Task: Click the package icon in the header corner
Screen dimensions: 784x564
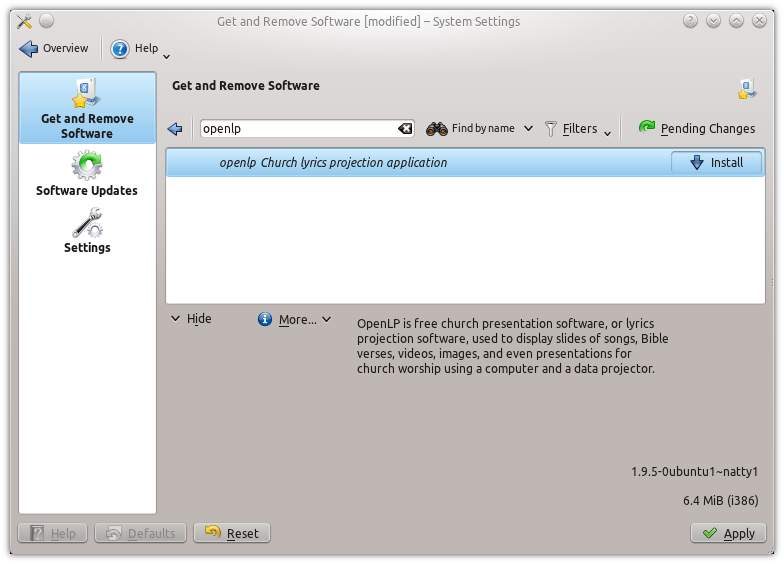Action: tap(747, 88)
